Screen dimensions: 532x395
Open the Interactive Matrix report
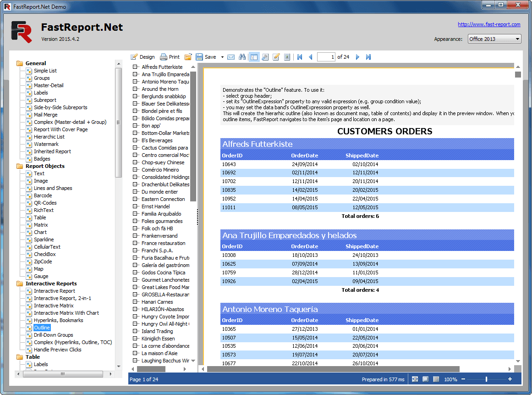54,306
